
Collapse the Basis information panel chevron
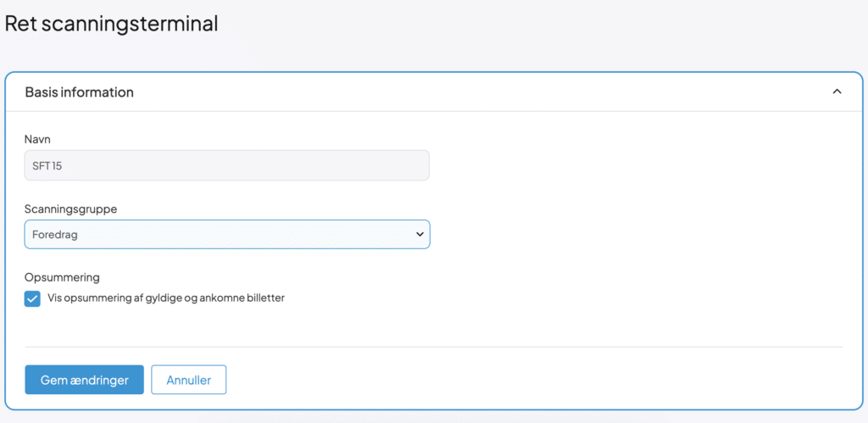point(837,92)
